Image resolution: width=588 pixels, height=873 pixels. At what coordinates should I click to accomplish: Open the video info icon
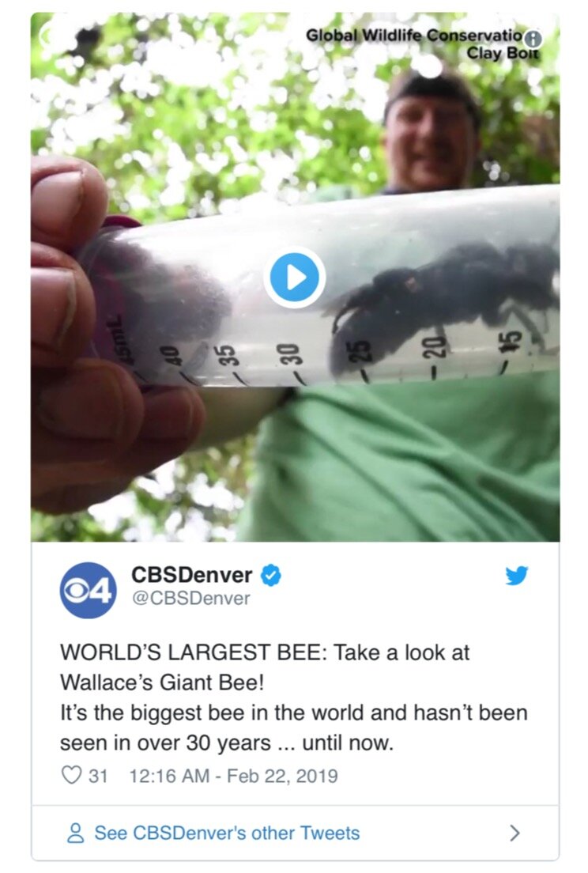(x=533, y=39)
